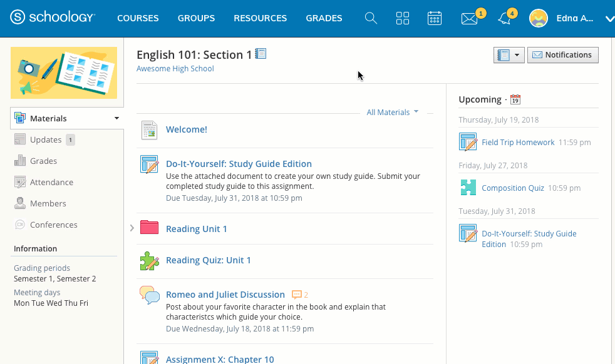Open the Awesome High School link
Image resolution: width=615 pixels, height=364 pixels.
(x=175, y=68)
